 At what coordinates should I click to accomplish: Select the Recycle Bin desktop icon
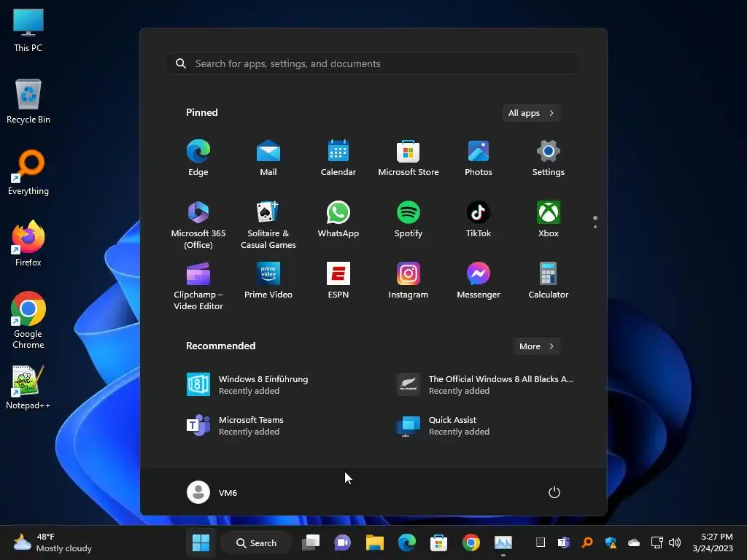28,101
